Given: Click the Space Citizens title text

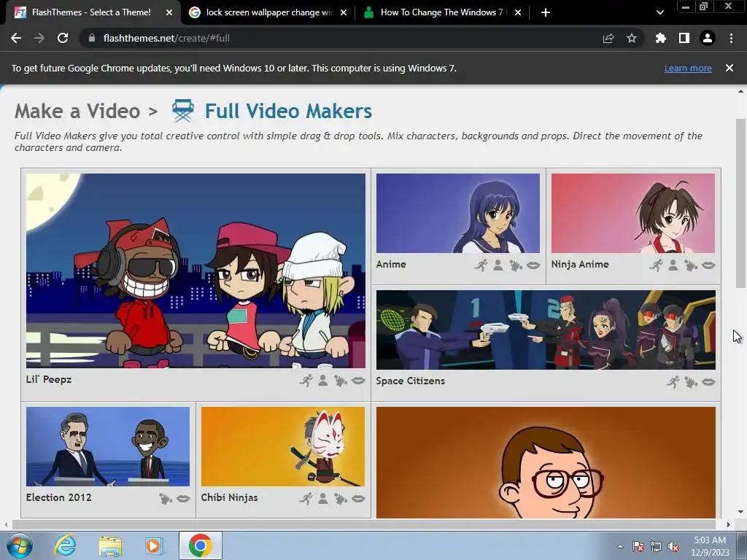Looking at the screenshot, I should tap(410, 381).
